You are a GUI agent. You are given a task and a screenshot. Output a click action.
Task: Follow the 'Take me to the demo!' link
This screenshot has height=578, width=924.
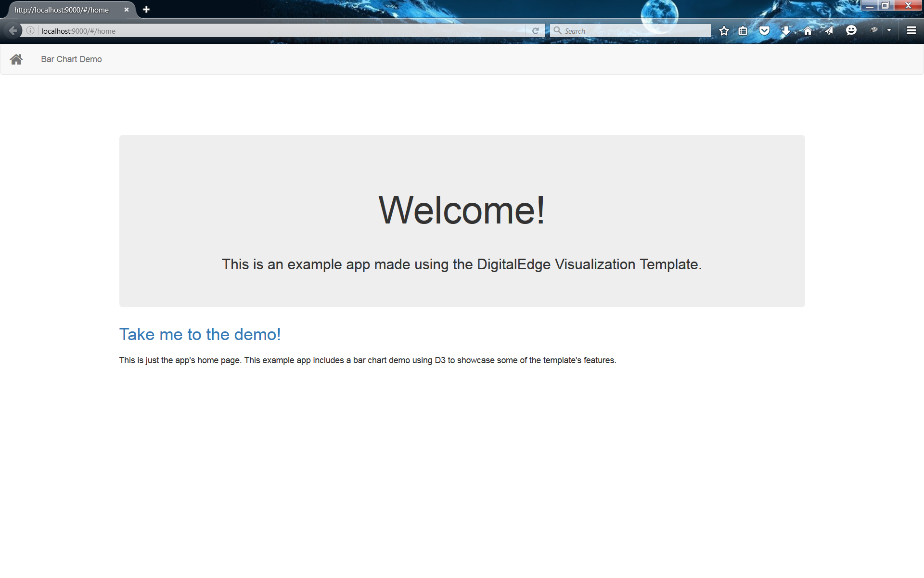pos(200,334)
